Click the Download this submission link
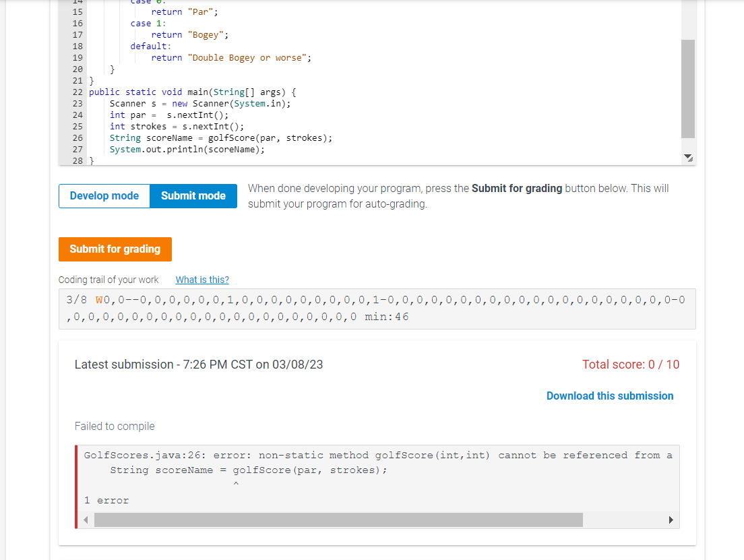Viewport: 744px width, 560px height. 610,396
